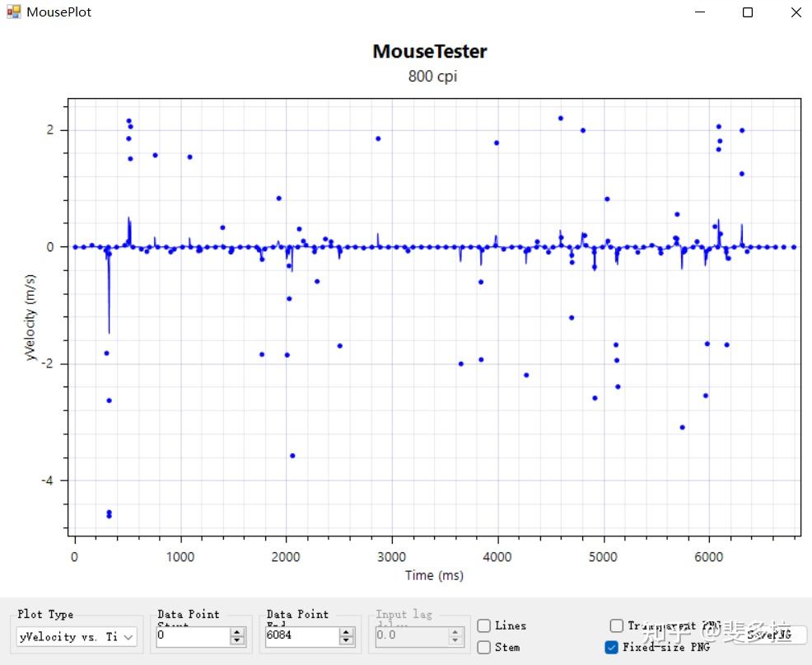Open the Plot Type dropdown
This screenshot has width=812, height=665.
coord(77,636)
